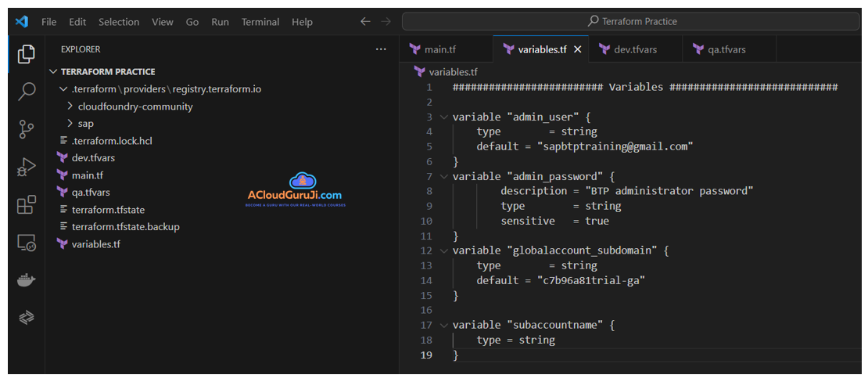Open the Terminal menu
Image resolution: width=868 pixels, height=382 pixels.
tap(259, 22)
